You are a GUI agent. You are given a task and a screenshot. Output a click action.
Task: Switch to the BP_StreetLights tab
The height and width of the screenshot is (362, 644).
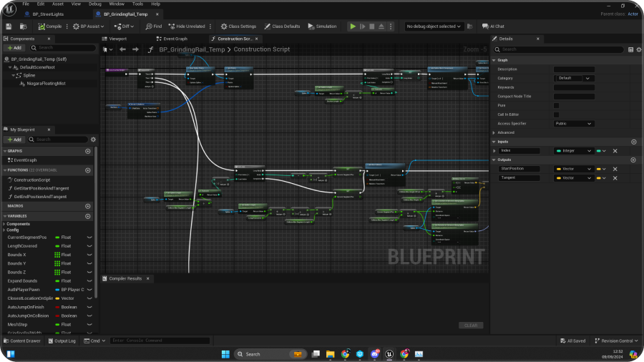pyautogui.click(x=48, y=14)
